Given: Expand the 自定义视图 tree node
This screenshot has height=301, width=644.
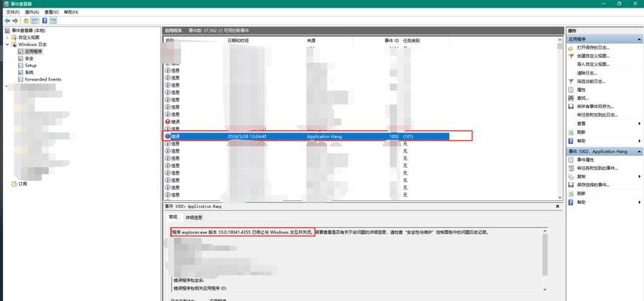Looking at the screenshot, I should click(x=7, y=38).
